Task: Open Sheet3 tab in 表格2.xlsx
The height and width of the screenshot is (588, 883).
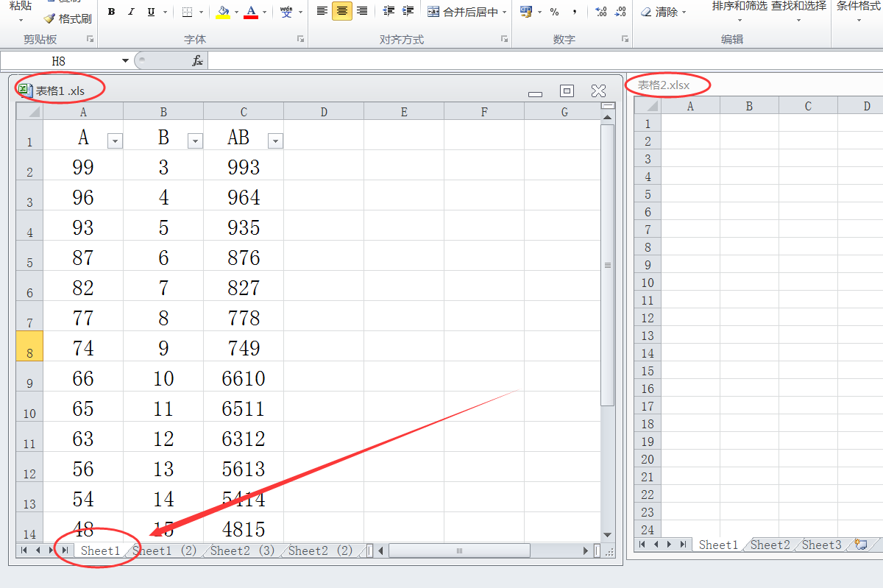Action: click(821, 545)
